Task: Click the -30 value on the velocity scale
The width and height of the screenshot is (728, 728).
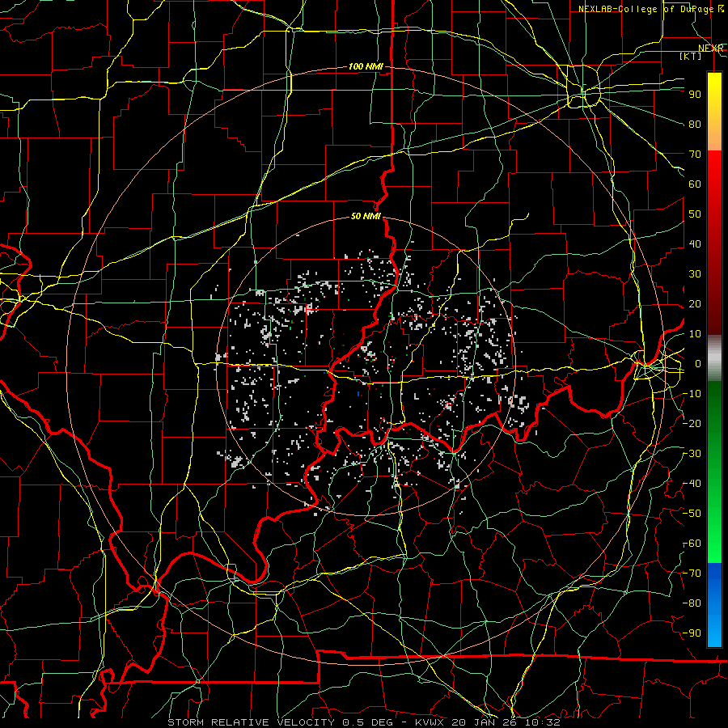Action: coord(692,454)
